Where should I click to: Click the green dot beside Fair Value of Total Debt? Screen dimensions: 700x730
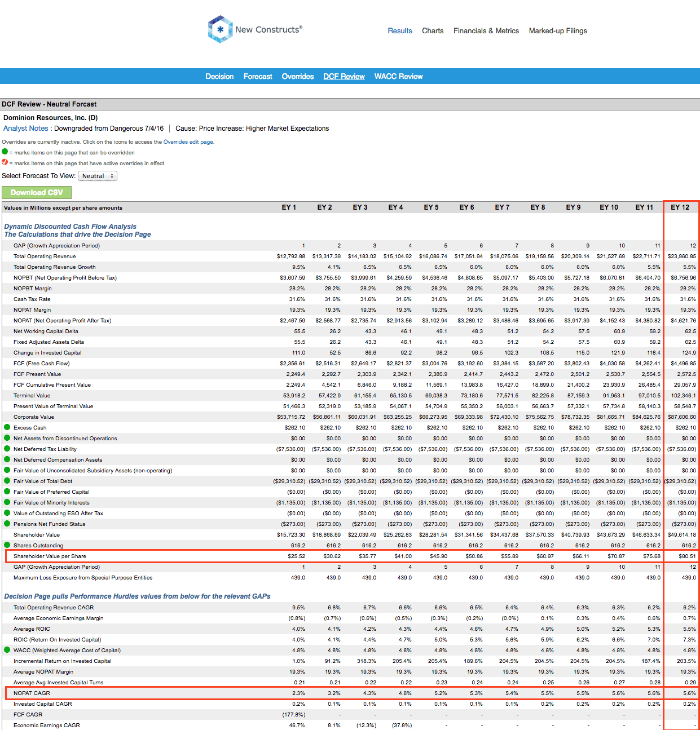[7, 481]
